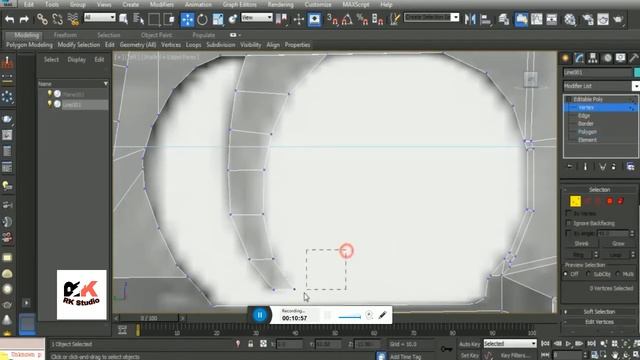
Task: Click the Undo arrow icon
Action: click(x=9, y=19)
